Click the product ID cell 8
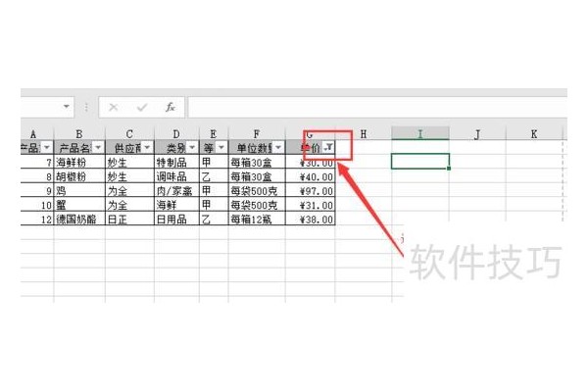The height and width of the screenshot is (392, 588). click(x=37, y=176)
